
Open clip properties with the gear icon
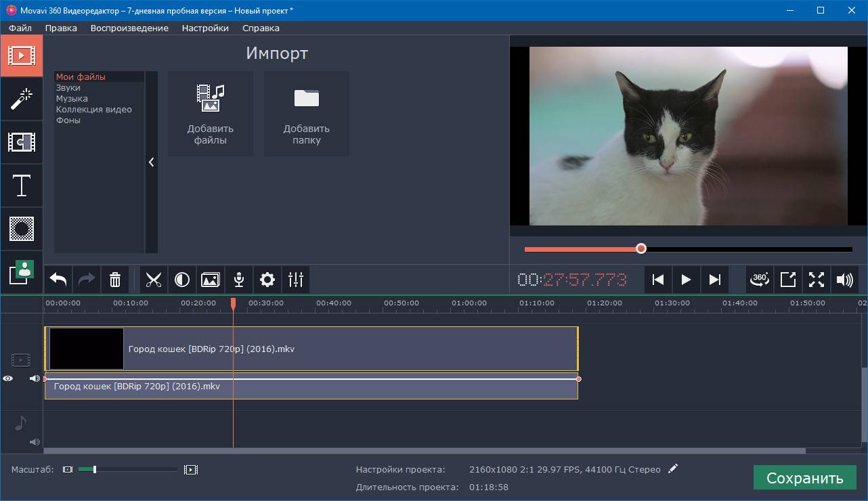pos(267,280)
